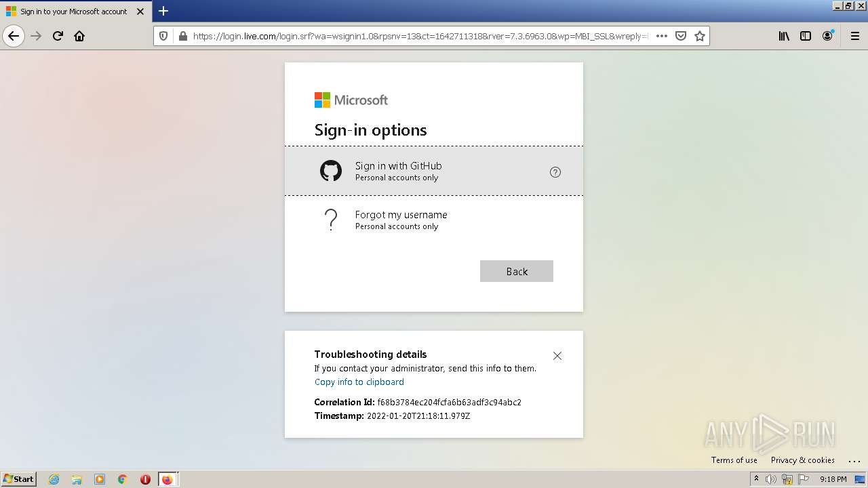The image size is (868, 488).
Task: Open File Explorer from taskbar
Action: pos(77,479)
